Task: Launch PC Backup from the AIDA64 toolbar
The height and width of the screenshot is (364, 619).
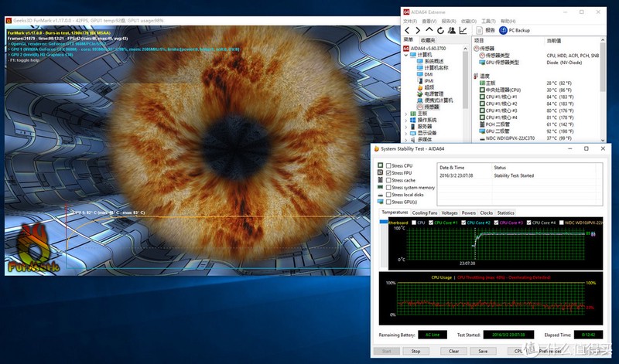Action: 515,30
